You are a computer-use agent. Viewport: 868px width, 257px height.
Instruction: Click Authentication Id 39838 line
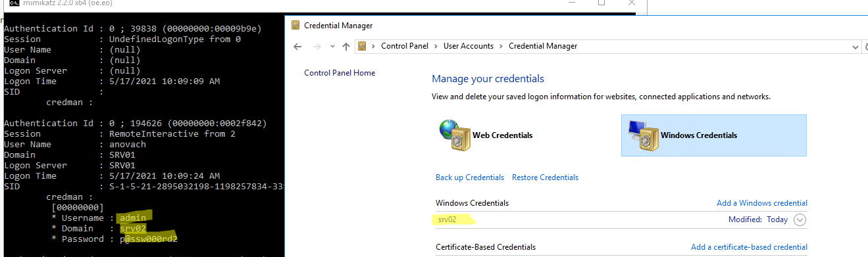coord(133,29)
